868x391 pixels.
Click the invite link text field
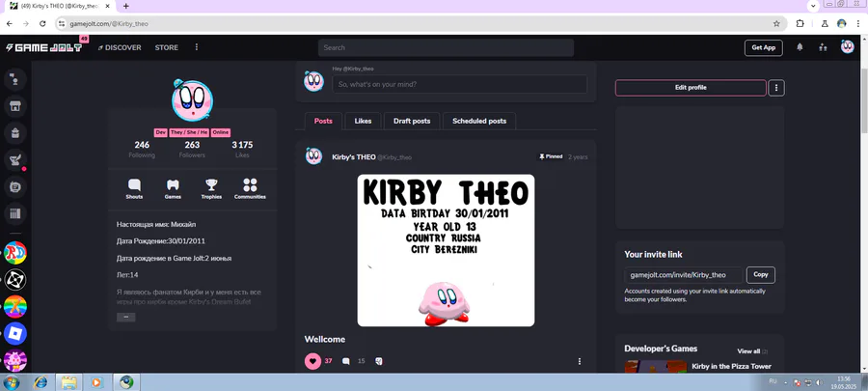pyautogui.click(x=684, y=275)
